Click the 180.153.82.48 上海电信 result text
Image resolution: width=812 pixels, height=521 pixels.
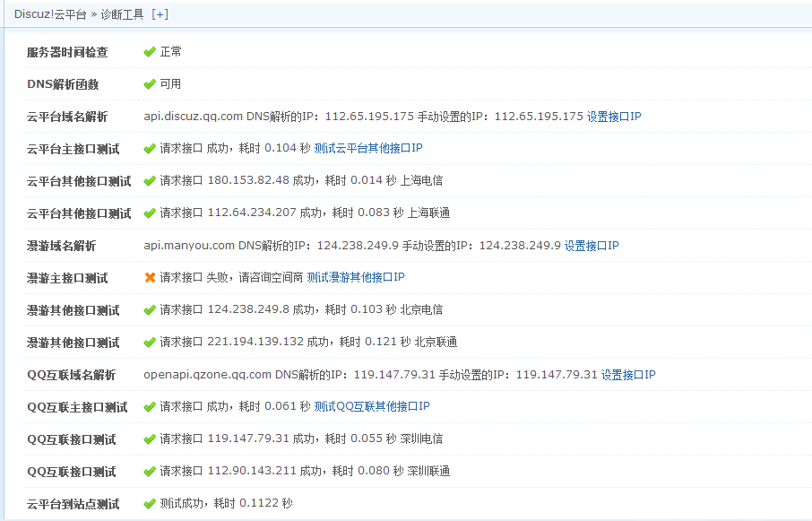click(x=301, y=180)
